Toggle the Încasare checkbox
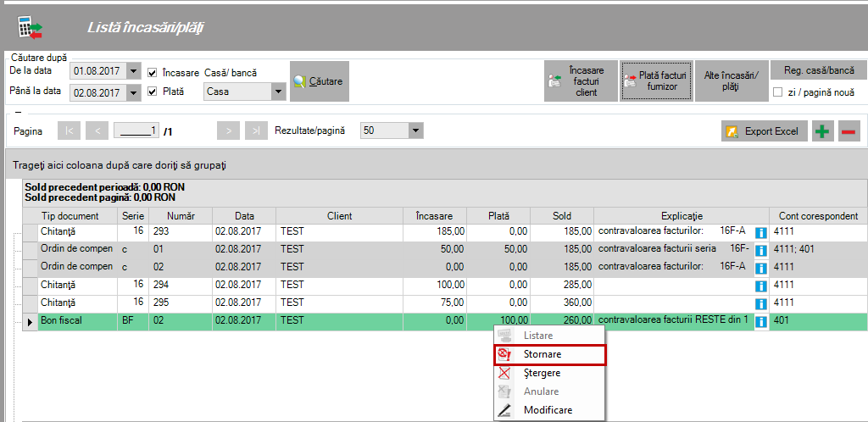The width and height of the screenshot is (868, 422). (153, 73)
